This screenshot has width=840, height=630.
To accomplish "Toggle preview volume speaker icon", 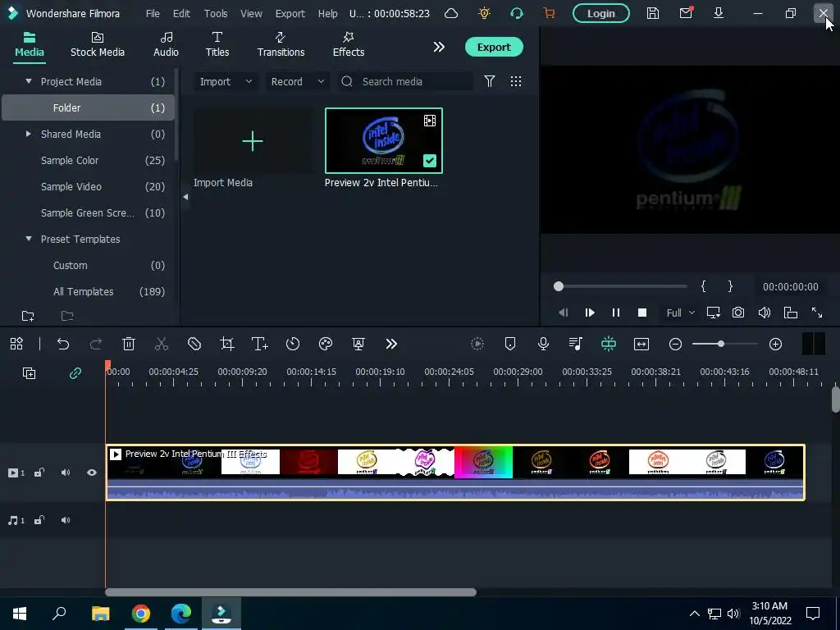I will click(x=765, y=313).
